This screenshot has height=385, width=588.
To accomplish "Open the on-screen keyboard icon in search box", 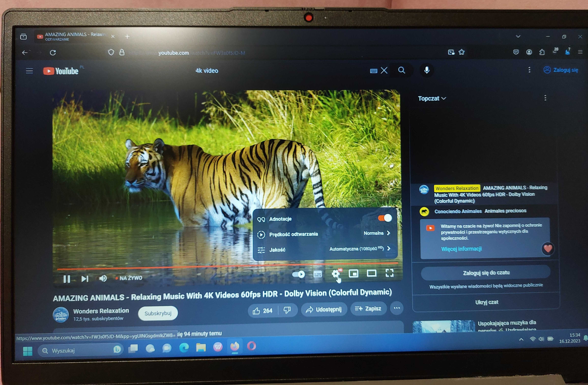I will coord(374,71).
